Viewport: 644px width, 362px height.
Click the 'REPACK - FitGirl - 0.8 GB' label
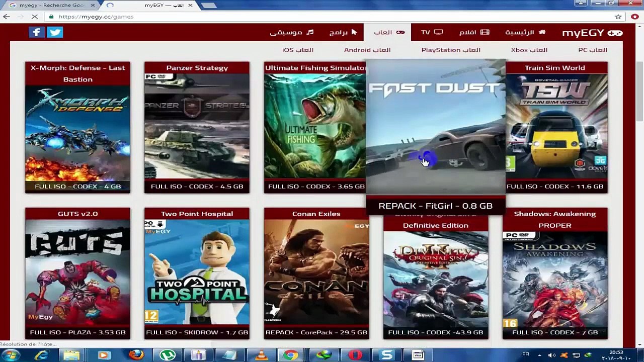click(436, 206)
